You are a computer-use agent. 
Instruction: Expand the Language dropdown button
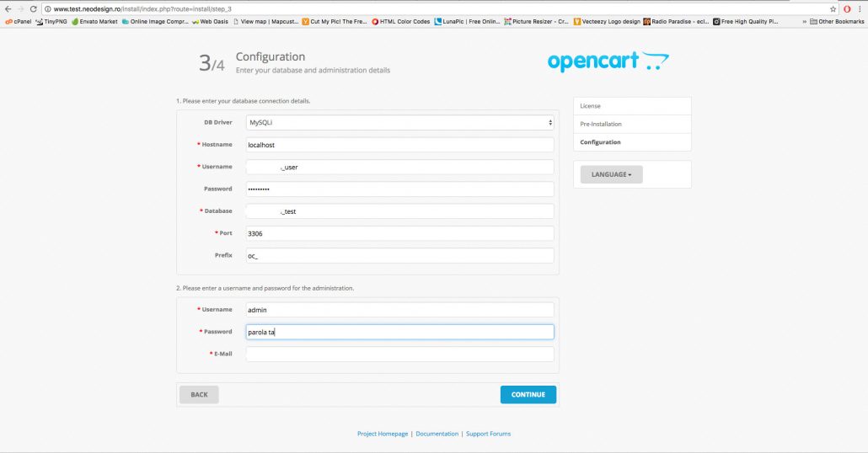point(611,174)
